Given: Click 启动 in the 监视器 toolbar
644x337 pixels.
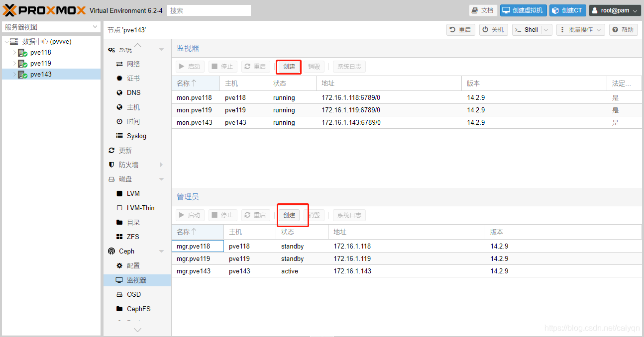Looking at the screenshot, I should coord(190,67).
